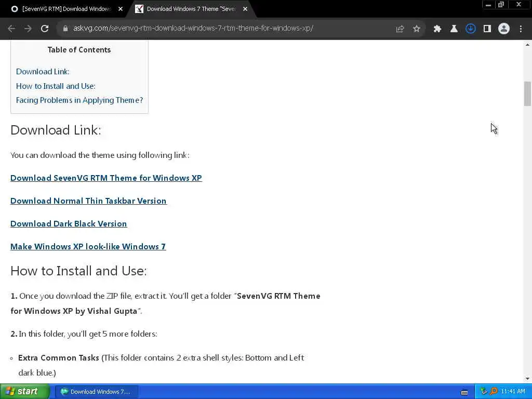The height and width of the screenshot is (399, 532).
Task: Open the Chrome Labs flask icon
Action: [x=454, y=29]
